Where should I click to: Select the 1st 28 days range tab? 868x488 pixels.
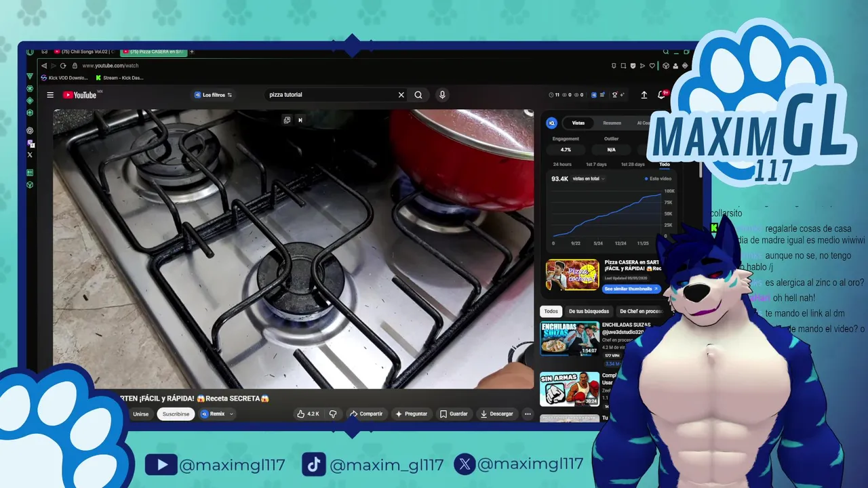coord(633,164)
